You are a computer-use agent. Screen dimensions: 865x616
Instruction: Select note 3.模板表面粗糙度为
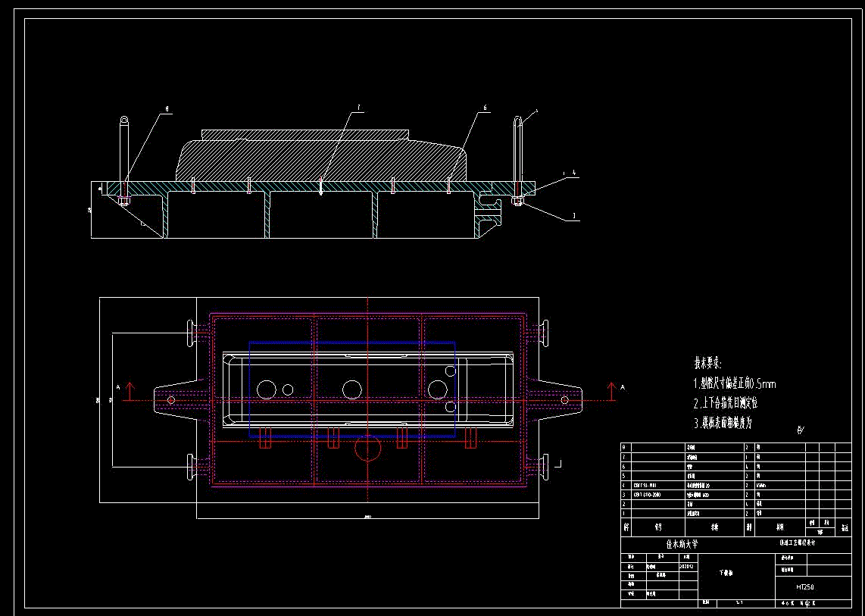coord(723,423)
